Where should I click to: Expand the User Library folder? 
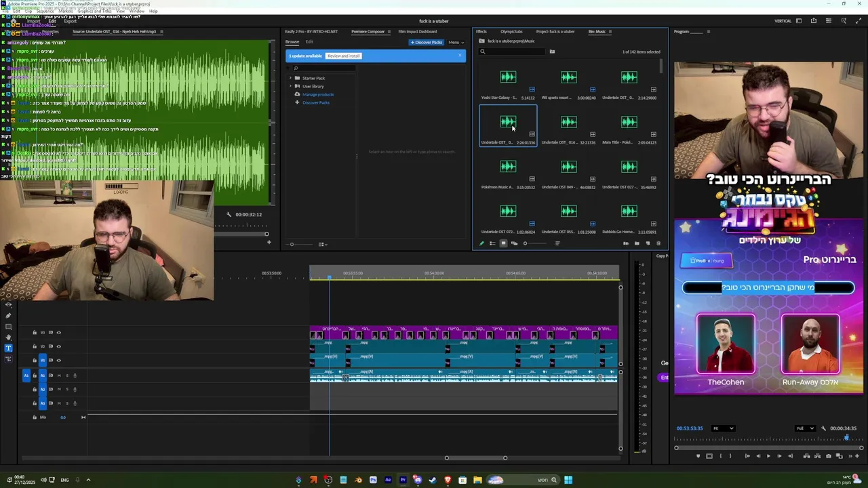point(290,86)
